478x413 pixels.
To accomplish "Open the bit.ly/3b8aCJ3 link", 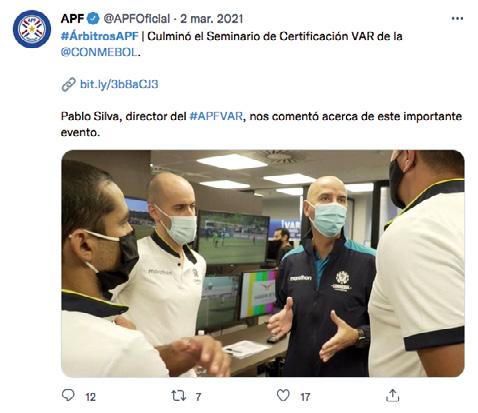I will coord(119,84).
